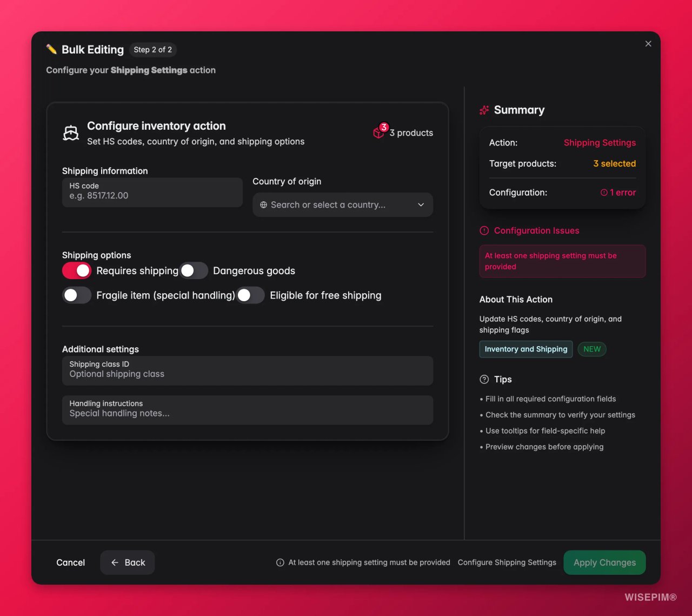Image resolution: width=692 pixels, height=616 pixels.
Task: Click the warning icon beside Configuration Issues
Action: 484,230
